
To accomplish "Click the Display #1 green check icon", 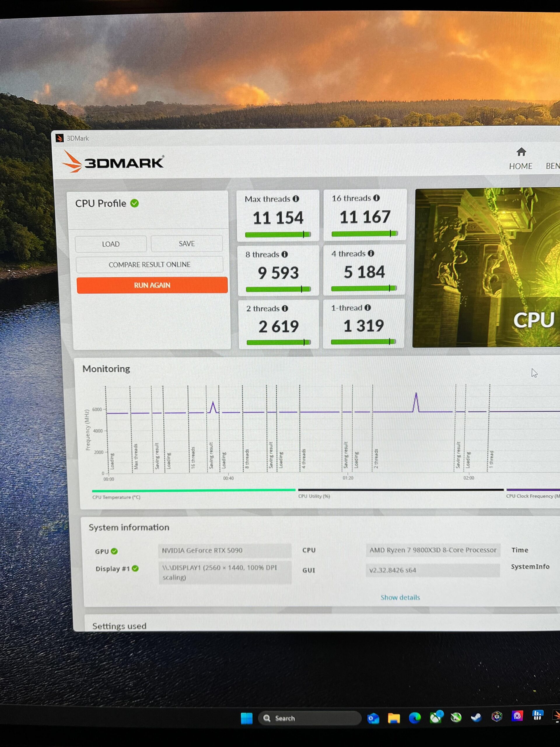I will [135, 568].
